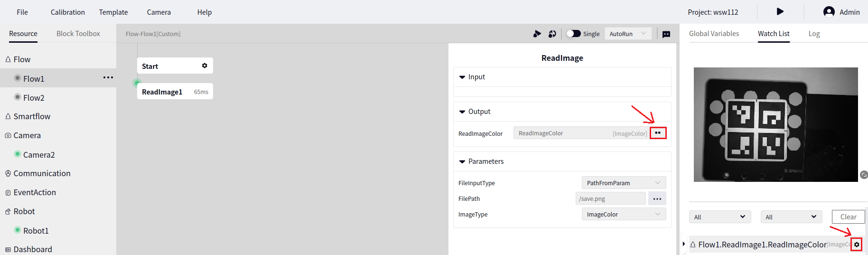Screen dimensions: 868x255
Task: Open the three-dot menu for Flow1
Action: pos(108,77)
